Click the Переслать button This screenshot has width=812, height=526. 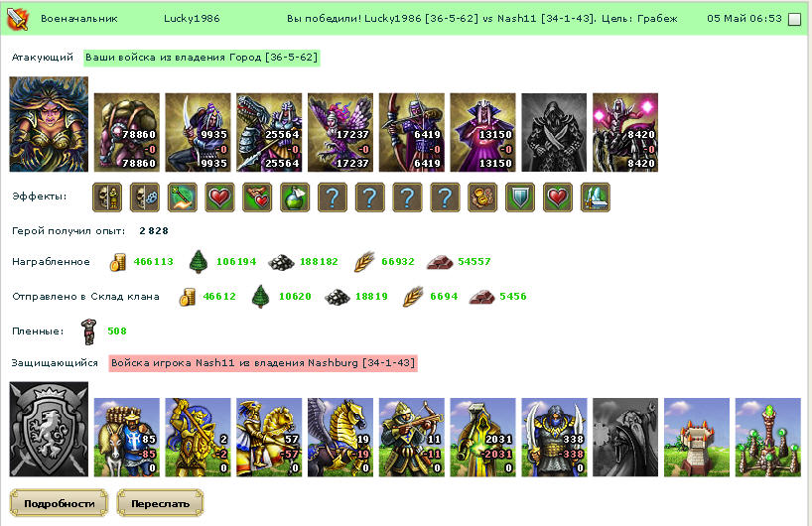pos(160,503)
